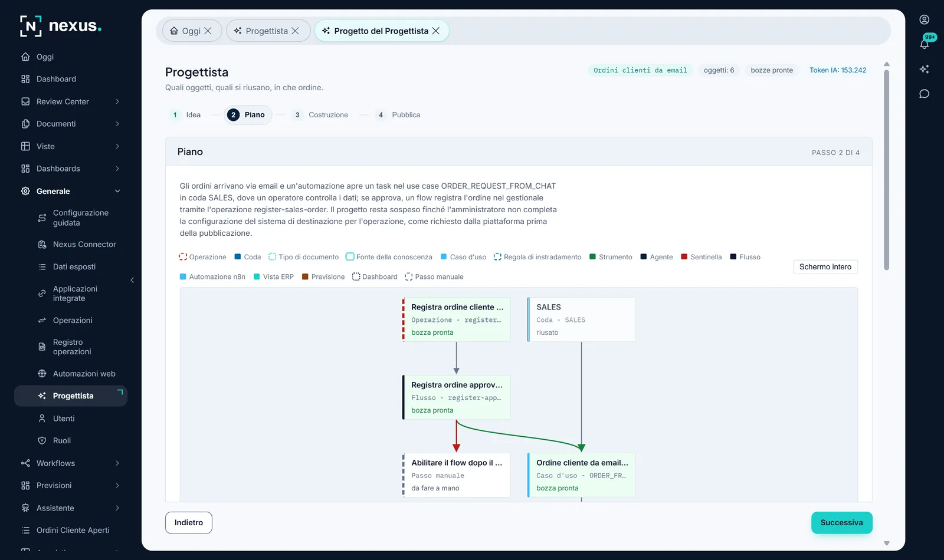Expand the Dashboards menu

[x=117, y=169]
